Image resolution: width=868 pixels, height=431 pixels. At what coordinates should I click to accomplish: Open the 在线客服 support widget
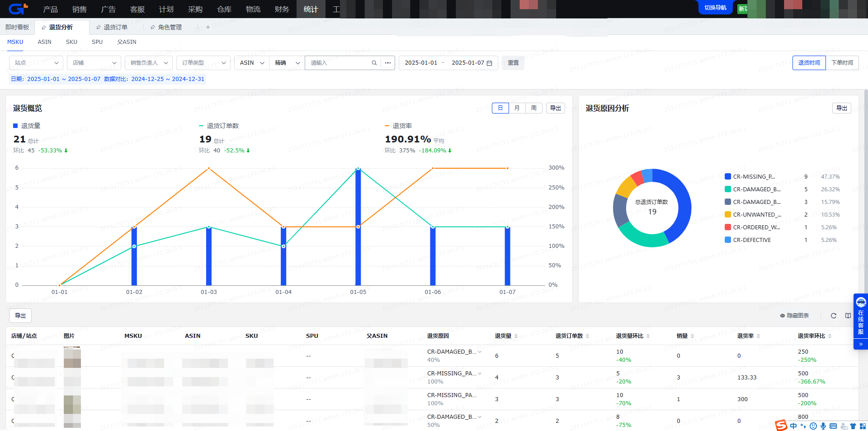pyautogui.click(x=860, y=317)
